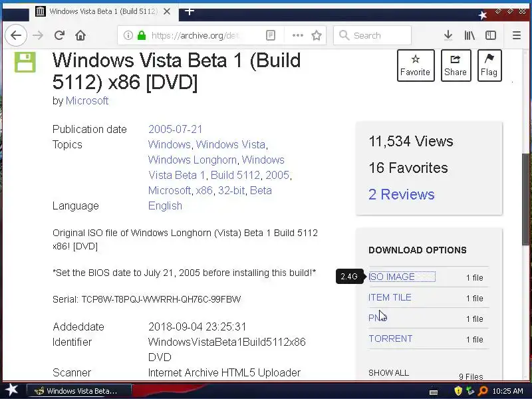This screenshot has height=399, width=532.
Task: Click the star icon on title bar
Action: tap(483, 15)
